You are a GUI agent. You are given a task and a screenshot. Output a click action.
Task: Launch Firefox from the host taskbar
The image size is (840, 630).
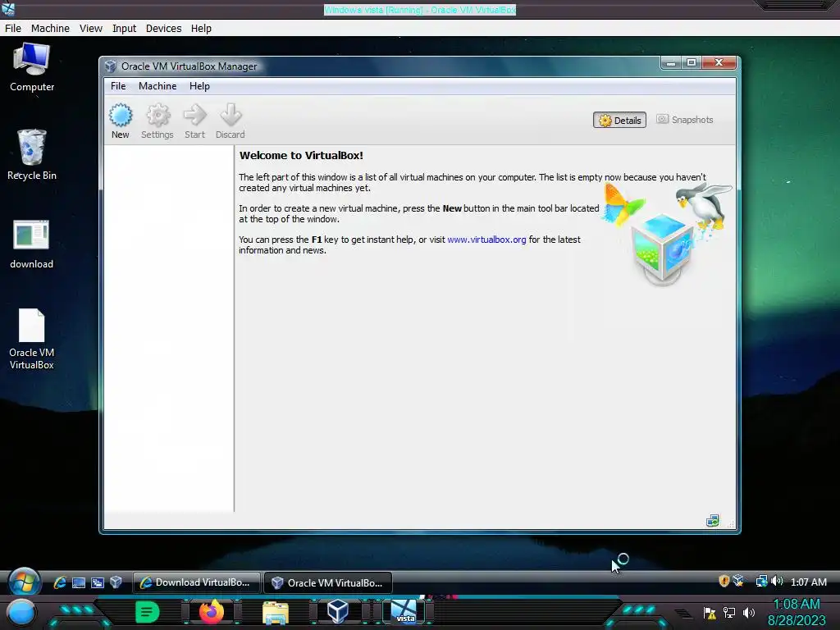click(x=212, y=612)
